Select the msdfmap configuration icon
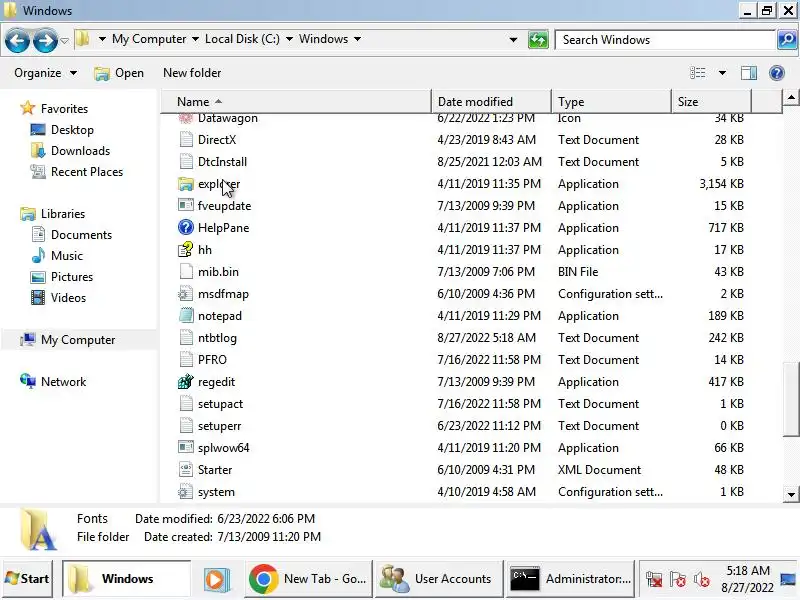The image size is (800, 600). click(186, 293)
